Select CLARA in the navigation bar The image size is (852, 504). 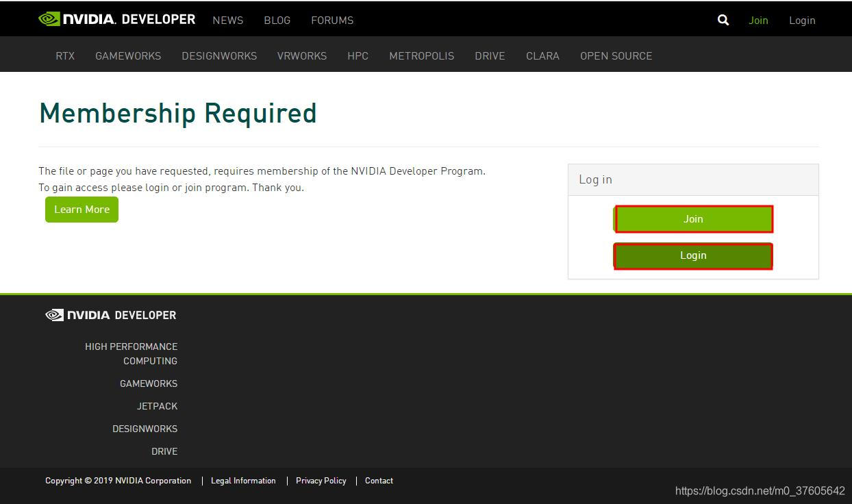[542, 55]
